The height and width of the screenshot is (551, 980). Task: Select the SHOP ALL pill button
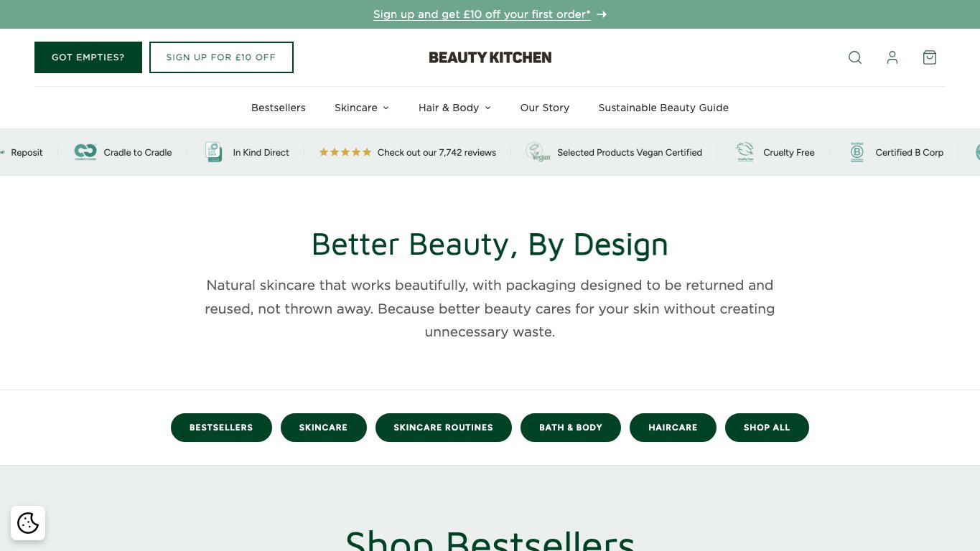coord(767,428)
